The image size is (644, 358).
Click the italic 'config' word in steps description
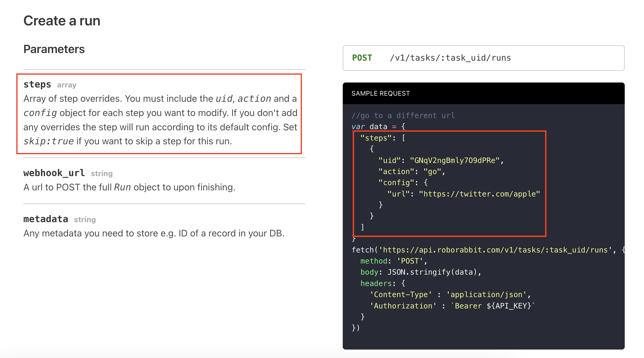(40, 113)
